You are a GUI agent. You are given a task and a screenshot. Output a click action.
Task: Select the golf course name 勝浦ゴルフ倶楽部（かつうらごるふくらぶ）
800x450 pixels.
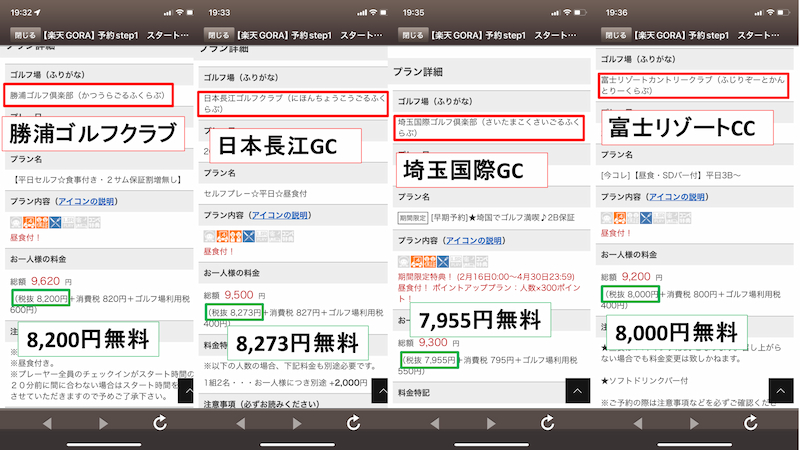87,95
